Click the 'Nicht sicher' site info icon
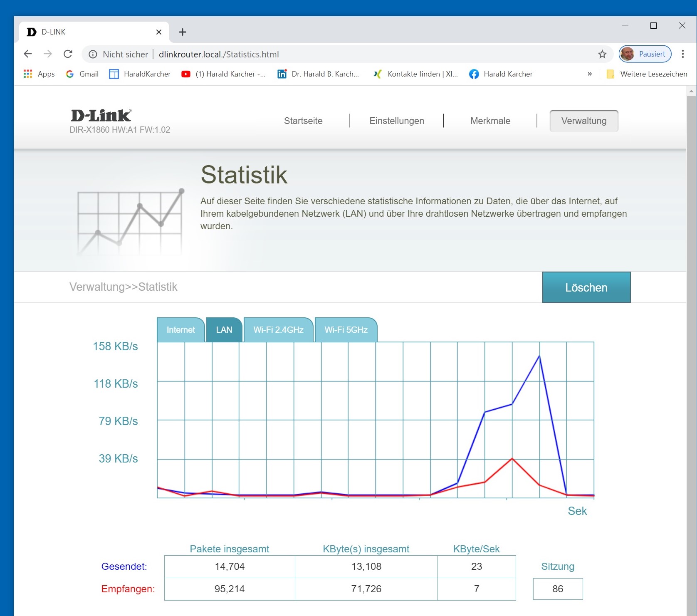Image resolution: width=697 pixels, height=616 pixels. point(93,54)
